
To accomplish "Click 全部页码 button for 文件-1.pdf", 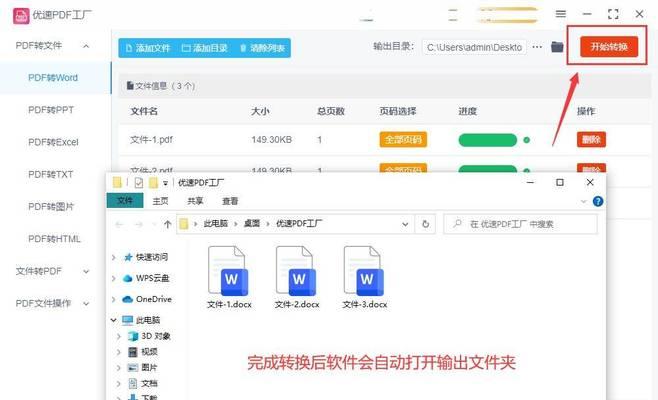I will click(x=403, y=139).
